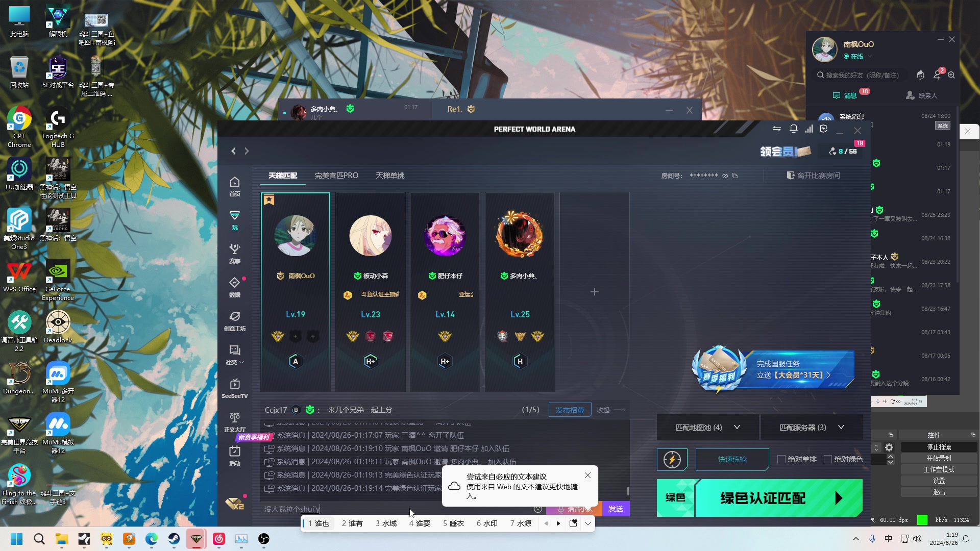
Task: Click the empty team slot plus
Action: (594, 292)
